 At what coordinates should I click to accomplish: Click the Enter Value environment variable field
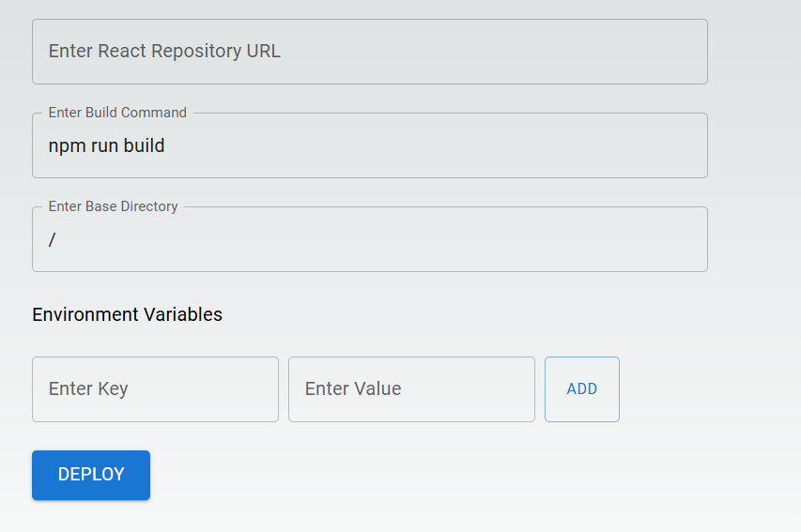coord(411,389)
